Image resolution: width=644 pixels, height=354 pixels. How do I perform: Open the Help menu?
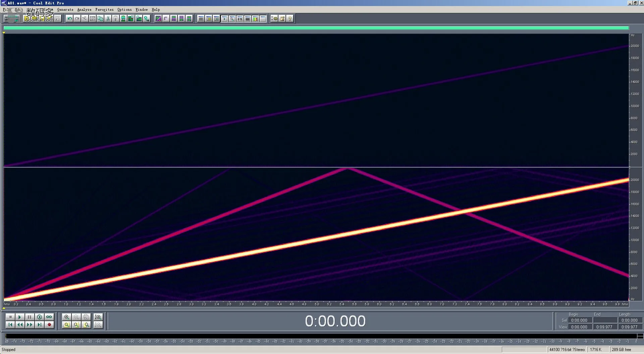(x=156, y=10)
